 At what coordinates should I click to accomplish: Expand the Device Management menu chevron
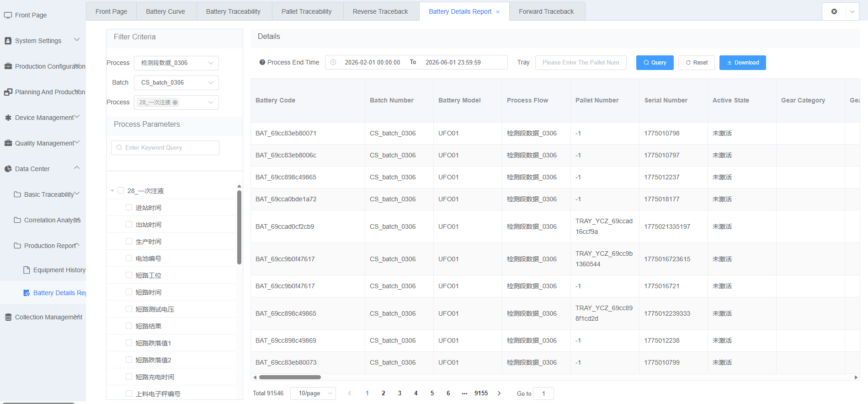77,117
